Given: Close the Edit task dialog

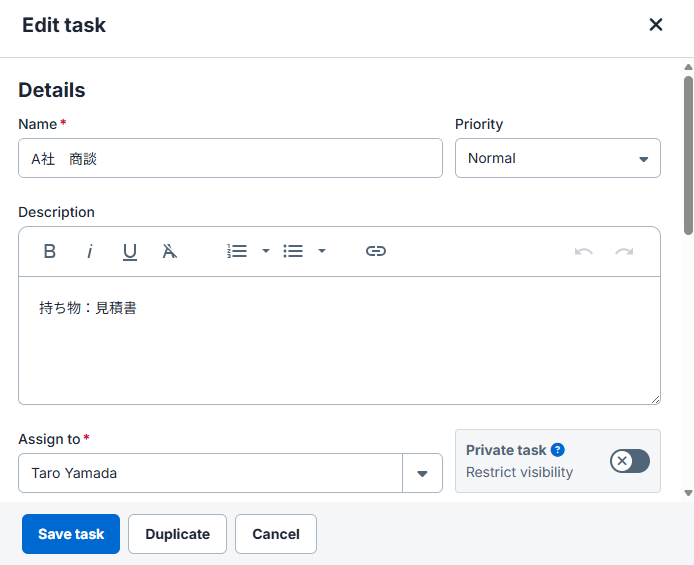Looking at the screenshot, I should [656, 25].
